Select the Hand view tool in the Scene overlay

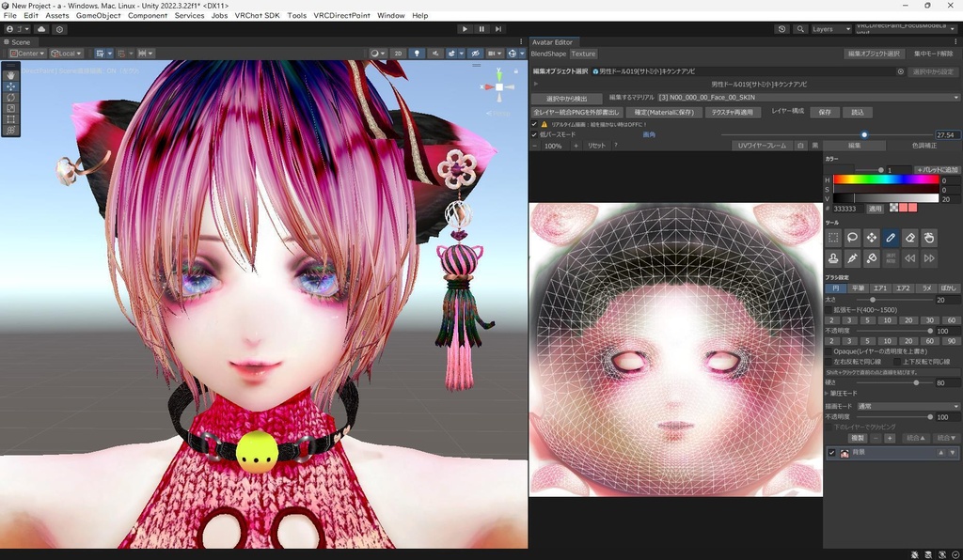coord(11,75)
